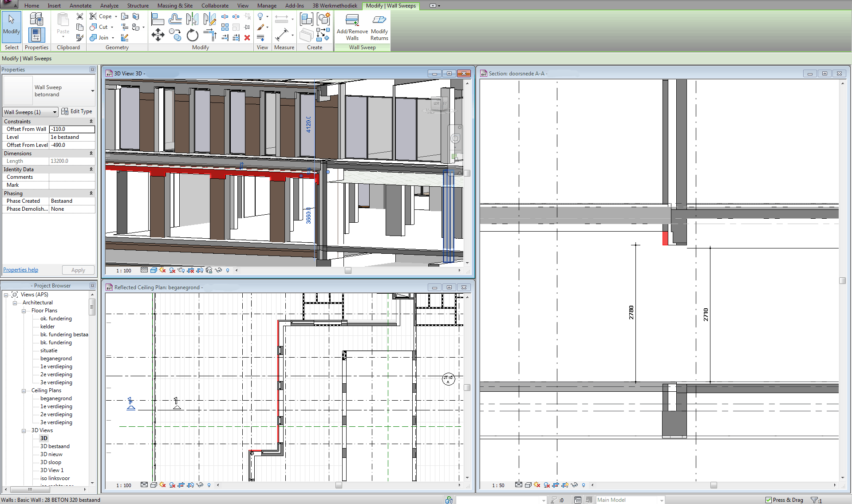
Task: Click horizontal scrollbar thumb of 3D view
Action: 348,270
